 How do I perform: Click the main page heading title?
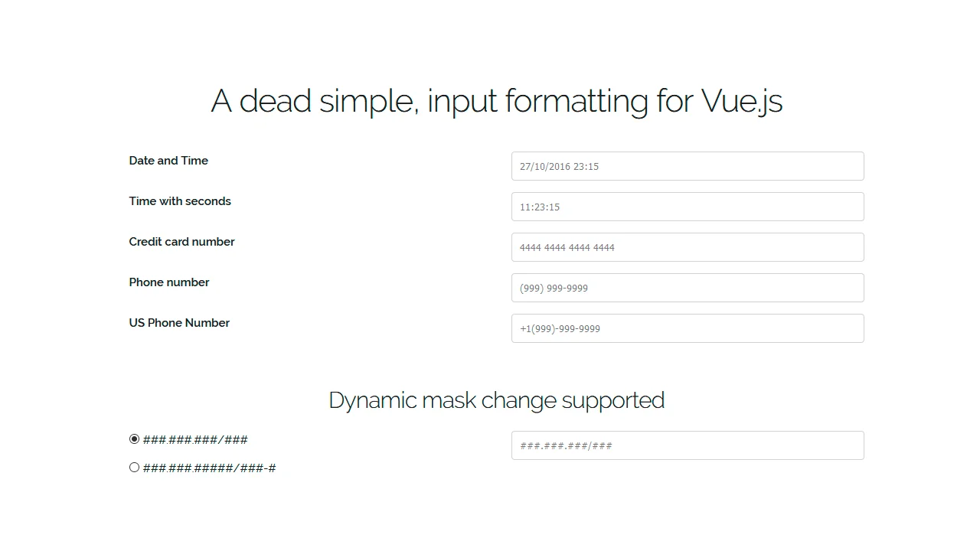tap(497, 100)
